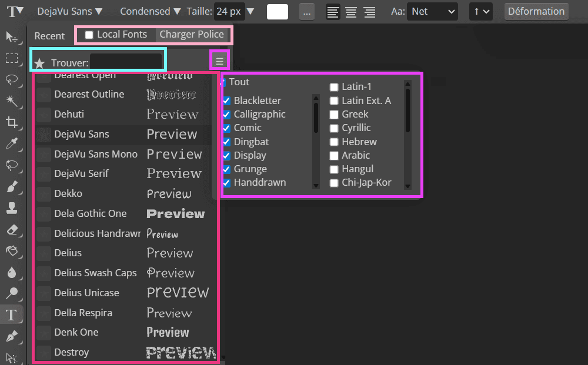Align text to the left
The width and height of the screenshot is (588, 365).
(x=333, y=12)
